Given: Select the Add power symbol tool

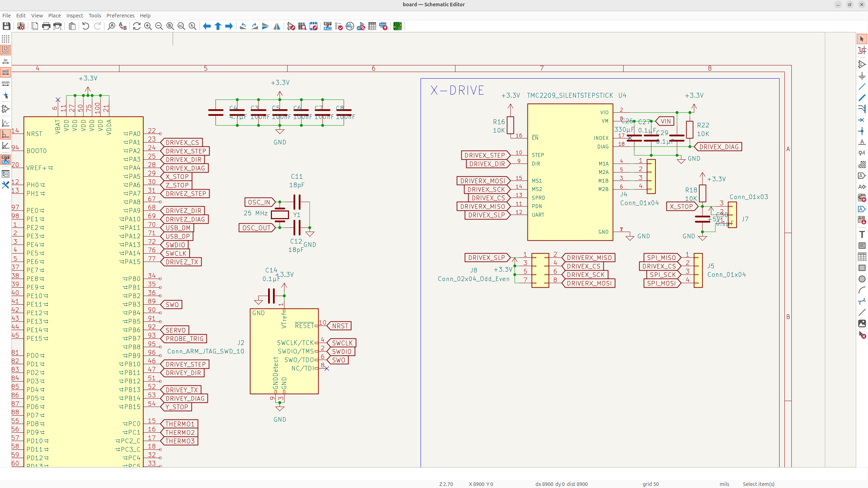Looking at the screenshot, I should (x=862, y=75).
